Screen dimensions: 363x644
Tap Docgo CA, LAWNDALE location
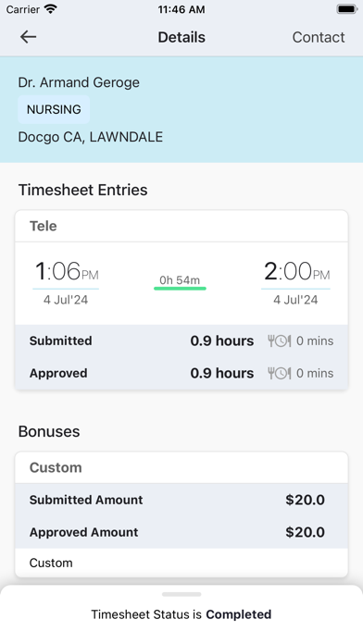pos(91,137)
